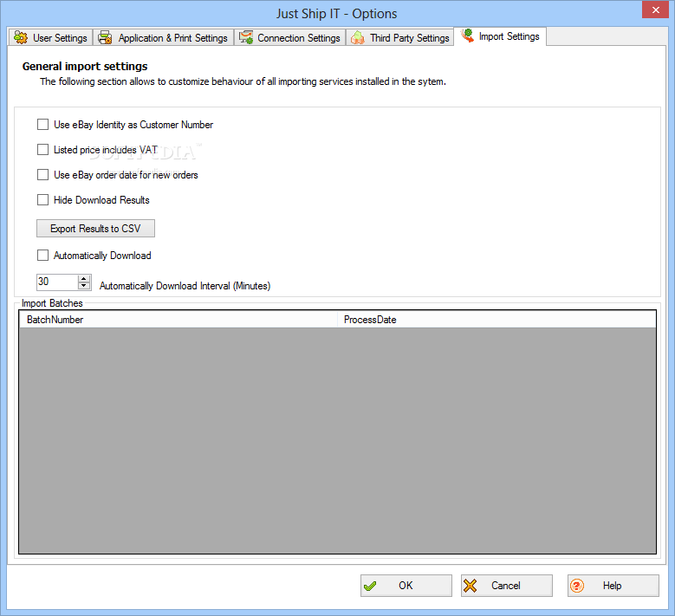Increase download interval with up arrow
Screen dimensions: 675x616
point(84,278)
